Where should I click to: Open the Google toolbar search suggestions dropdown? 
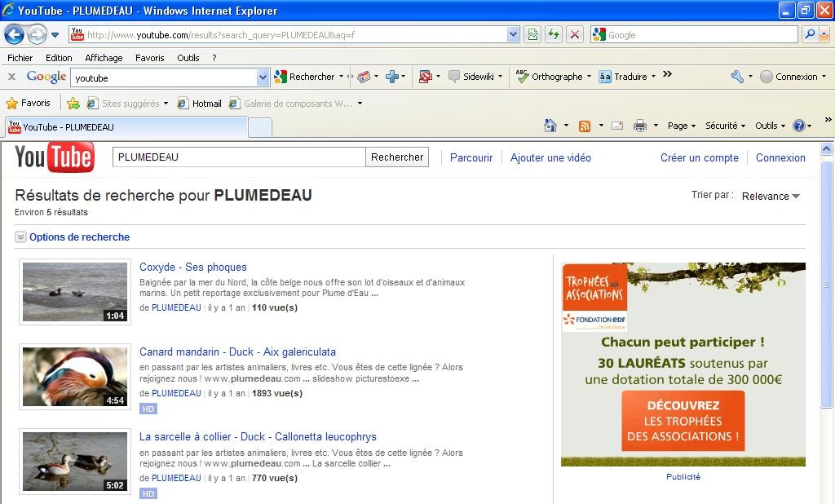(x=263, y=77)
